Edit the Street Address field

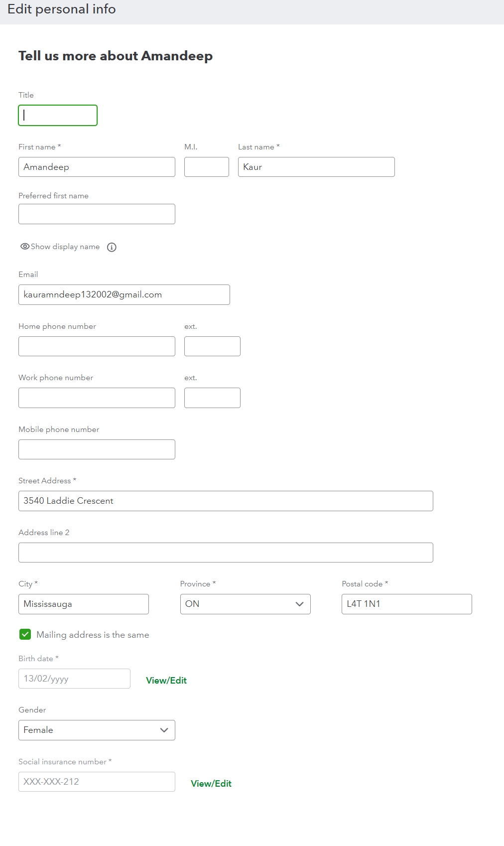226,501
